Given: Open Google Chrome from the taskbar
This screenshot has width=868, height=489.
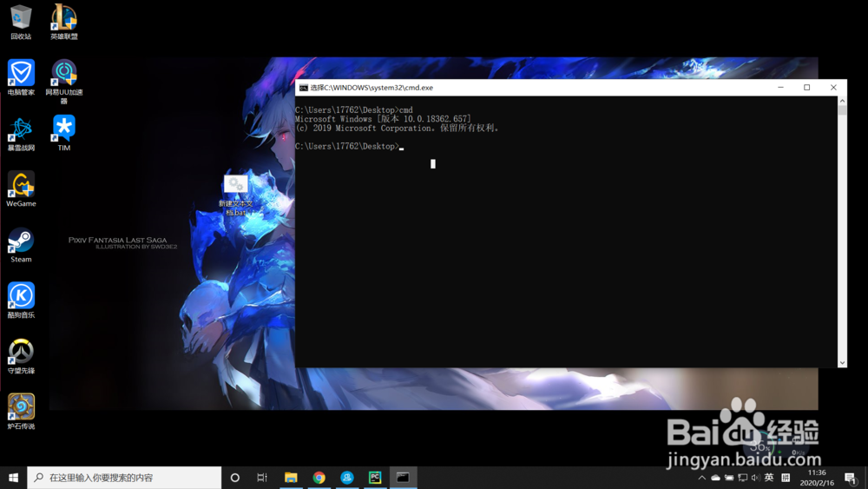Looking at the screenshot, I should (319, 478).
